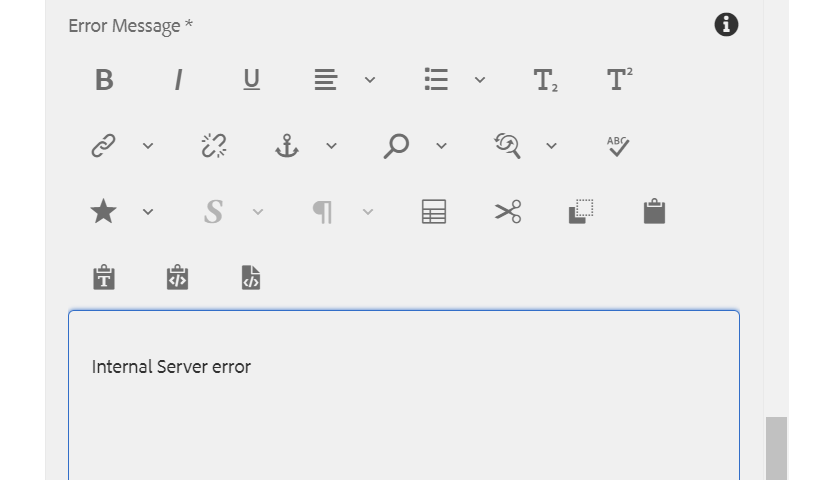
Task: Apply Superscript formatting
Action: (x=620, y=80)
